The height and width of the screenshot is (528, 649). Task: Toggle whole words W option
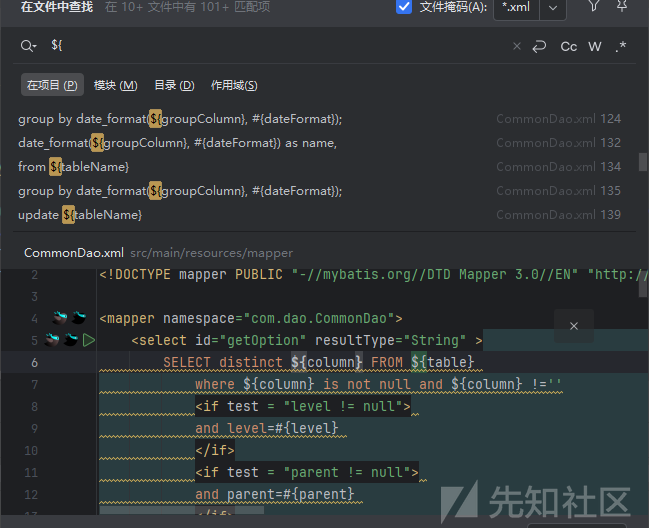pyautogui.click(x=595, y=47)
